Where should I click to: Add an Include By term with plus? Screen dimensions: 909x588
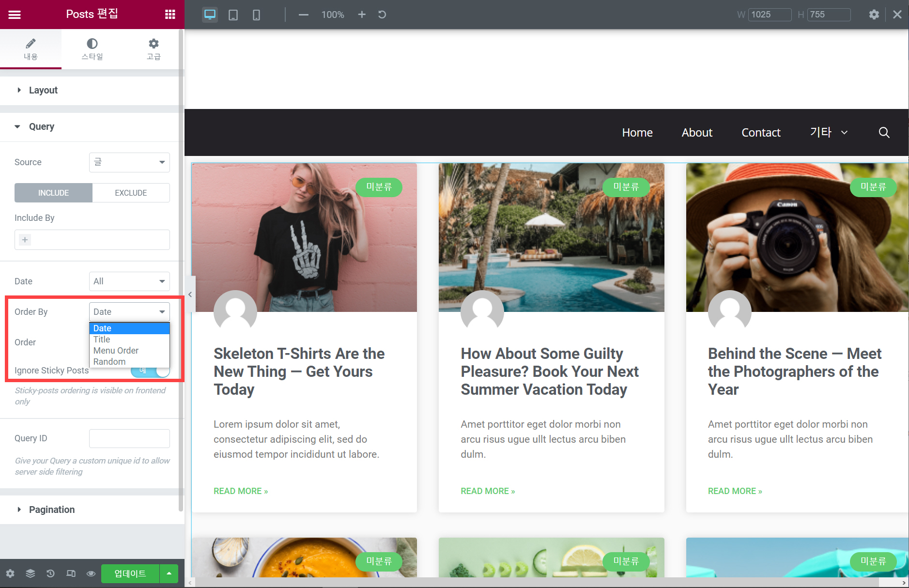25,240
